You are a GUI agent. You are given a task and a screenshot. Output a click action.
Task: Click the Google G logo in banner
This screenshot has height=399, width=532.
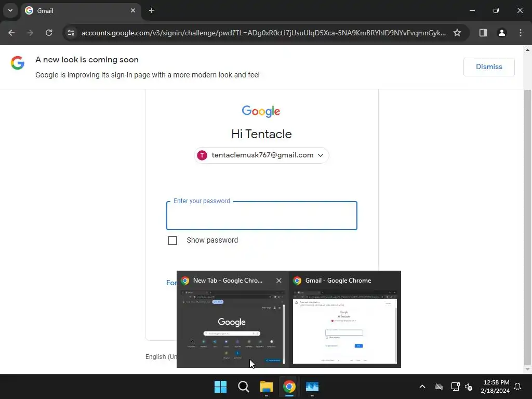pyautogui.click(x=18, y=63)
